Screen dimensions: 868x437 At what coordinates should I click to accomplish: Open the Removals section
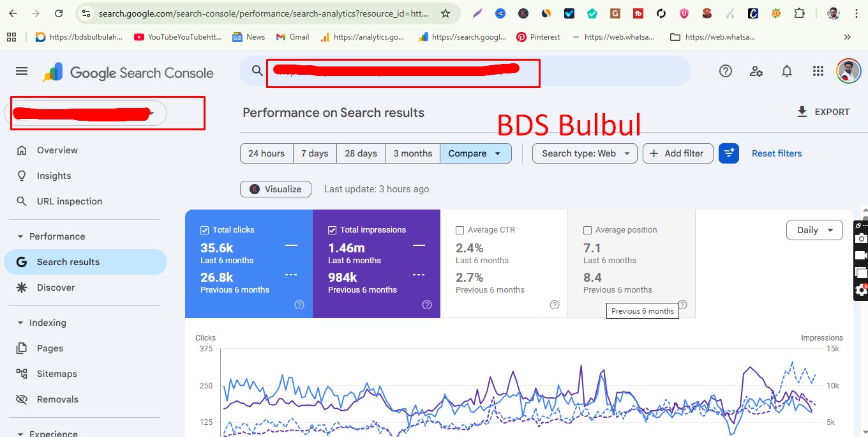(x=56, y=399)
